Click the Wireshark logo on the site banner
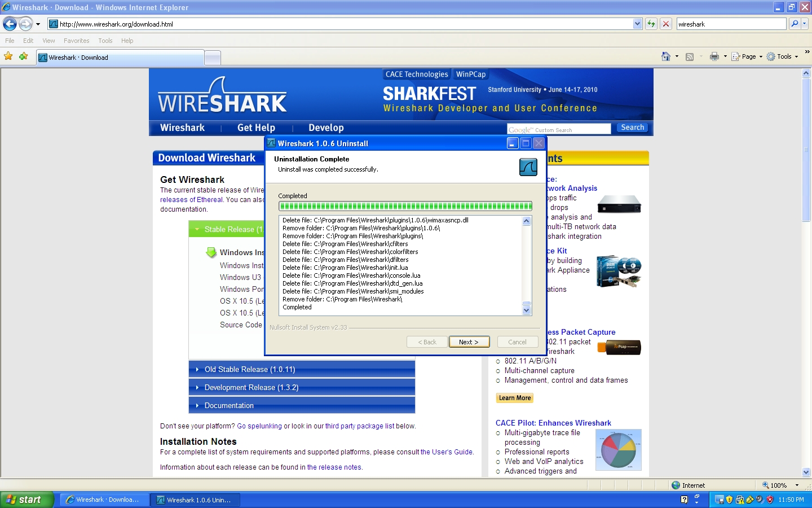 coord(222,95)
